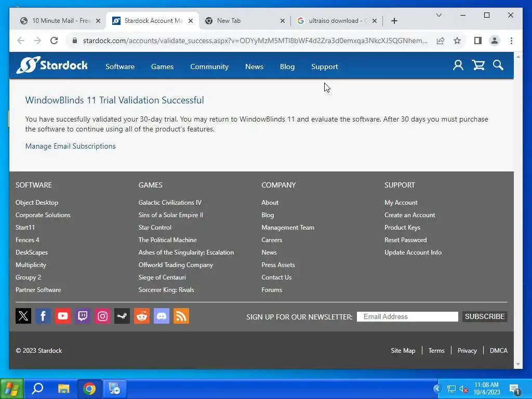View site info via the padlock icon
Image resolution: width=532 pixels, height=399 pixels.
(75, 41)
